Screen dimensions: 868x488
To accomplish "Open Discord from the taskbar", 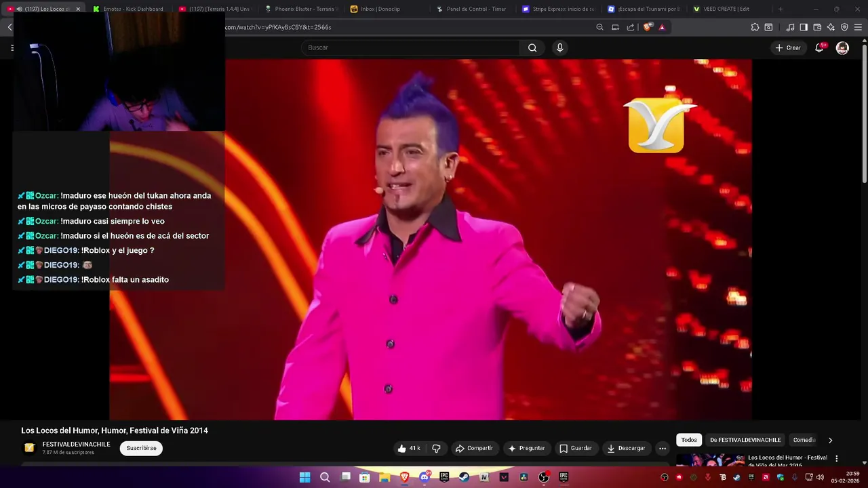I will [x=425, y=477].
